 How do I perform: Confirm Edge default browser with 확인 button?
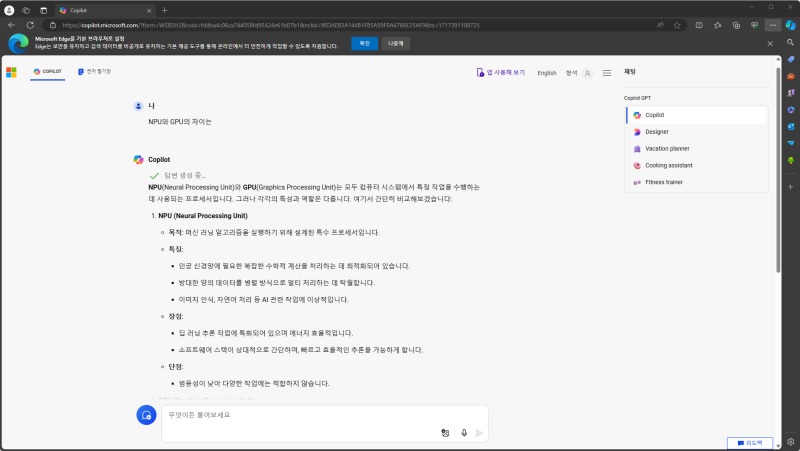pos(364,43)
